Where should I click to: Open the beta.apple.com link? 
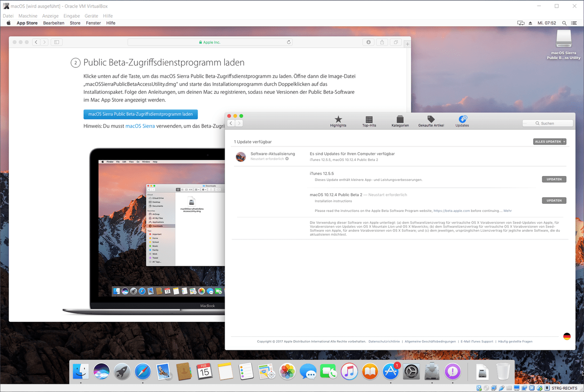pos(451,211)
